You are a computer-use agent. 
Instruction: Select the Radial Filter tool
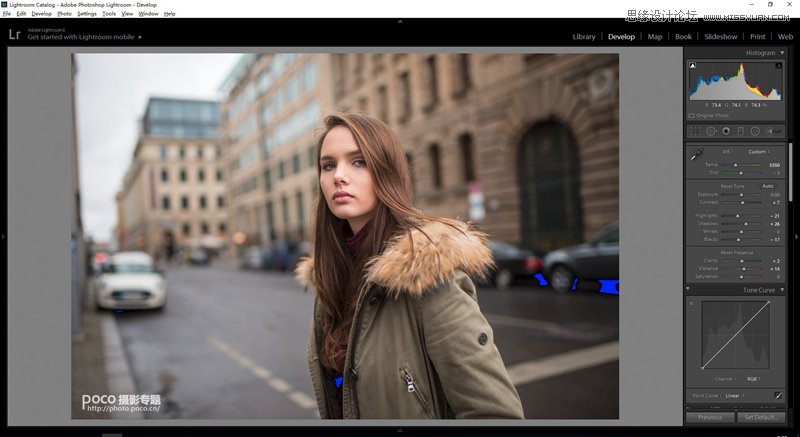(x=755, y=131)
